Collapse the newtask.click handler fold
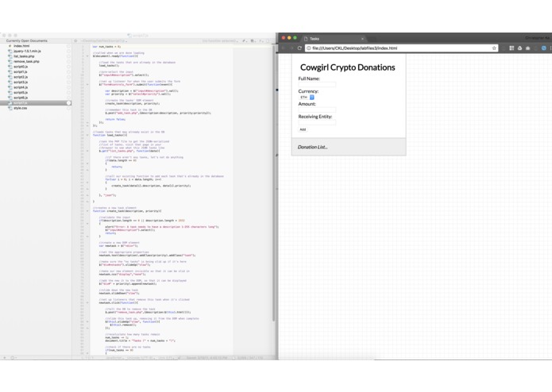The image size is (552, 392). coord(87,302)
